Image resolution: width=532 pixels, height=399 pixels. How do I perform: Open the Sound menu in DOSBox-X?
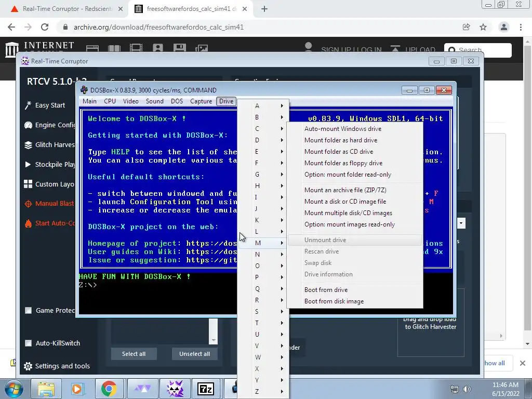click(x=155, y=101)
